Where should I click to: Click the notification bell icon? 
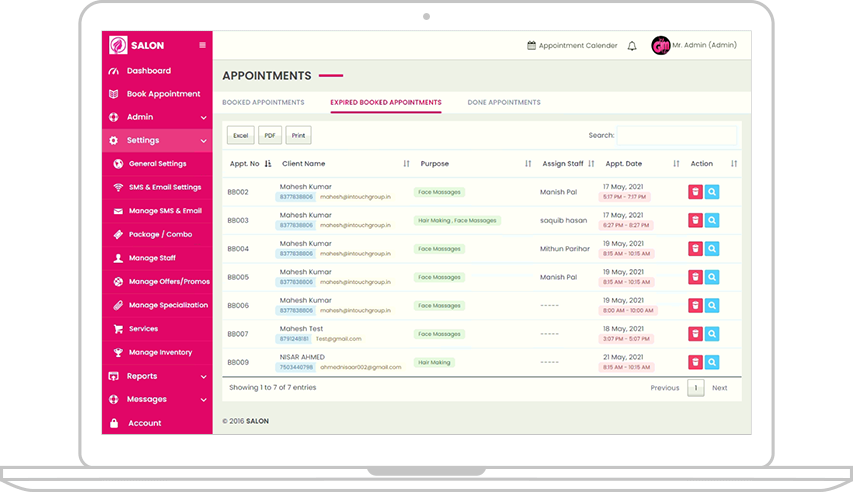(632, 46)
